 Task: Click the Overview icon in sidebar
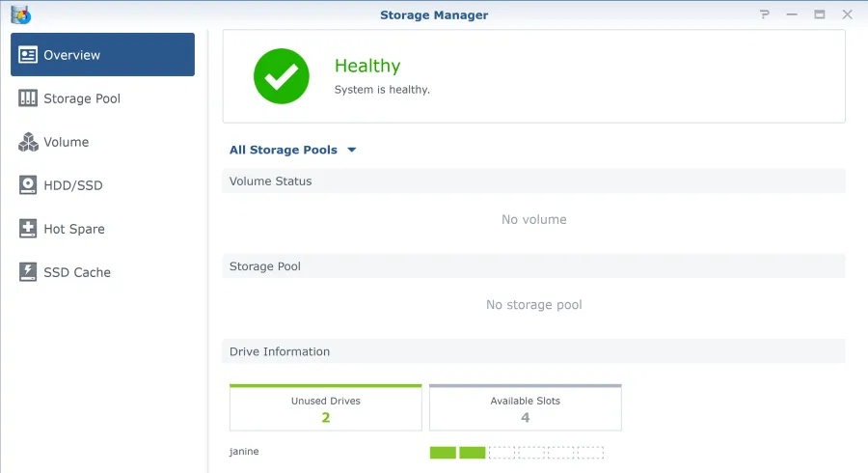point(28,55)
